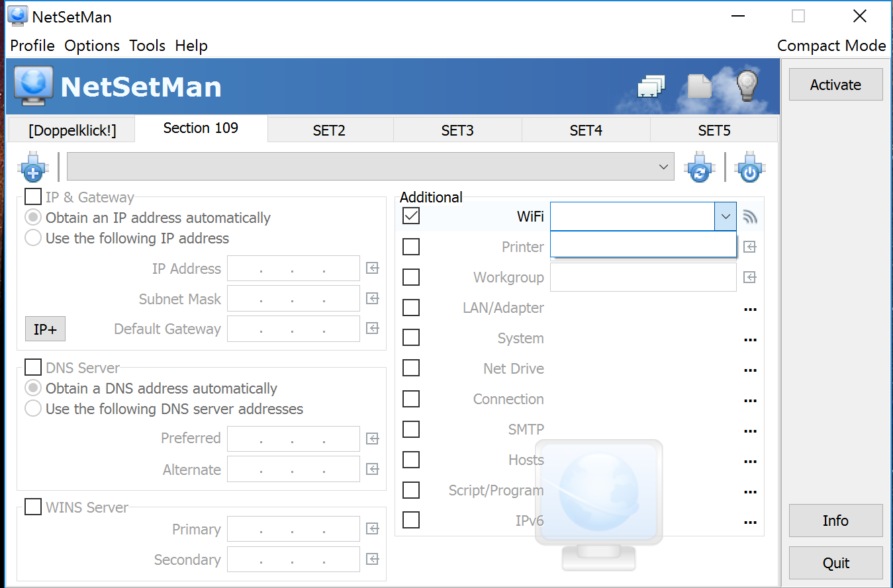The image size is (893, 588).
Task: Open the Options menu
Action: 92,46
